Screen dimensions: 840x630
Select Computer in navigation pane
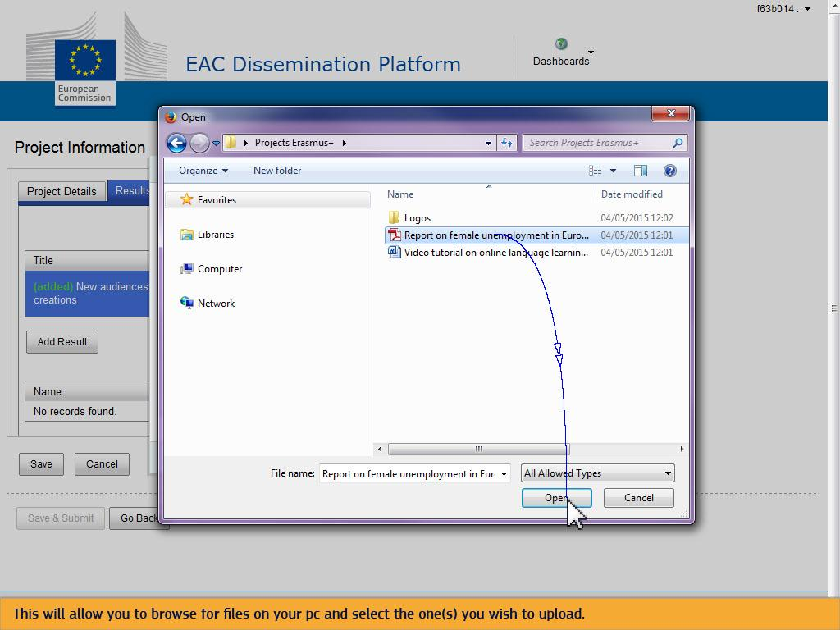tap(220, 269)
